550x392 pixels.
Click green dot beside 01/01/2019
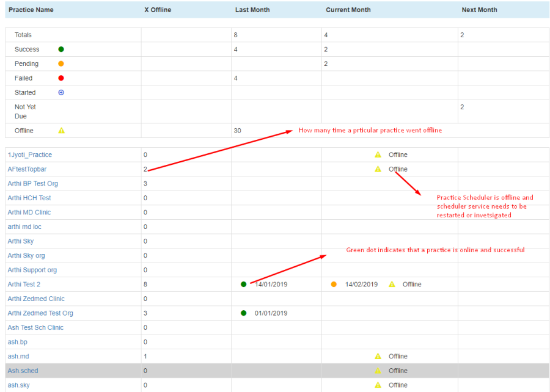point(244,313)
